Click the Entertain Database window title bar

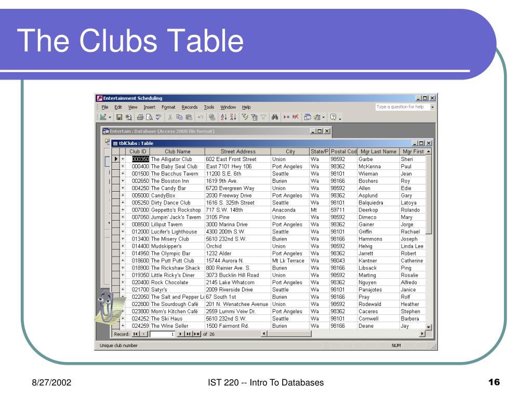coord(216,131)
